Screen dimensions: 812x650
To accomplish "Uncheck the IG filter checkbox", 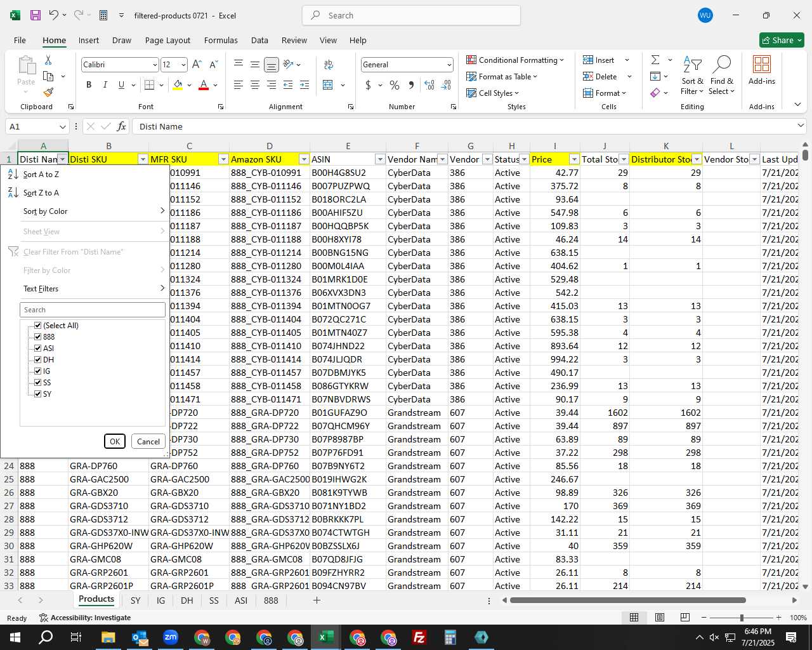I will tap(37, 371).
